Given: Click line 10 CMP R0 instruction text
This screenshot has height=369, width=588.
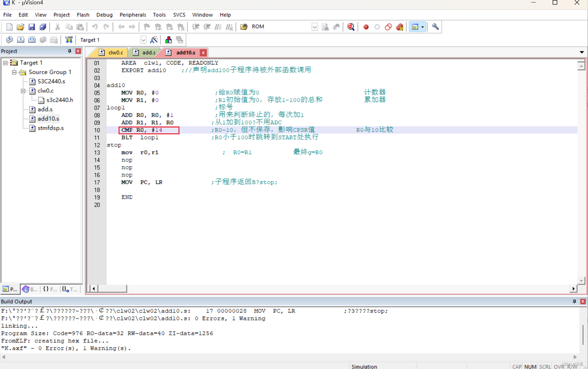Looking at the screenshot, I should point(142,130).
